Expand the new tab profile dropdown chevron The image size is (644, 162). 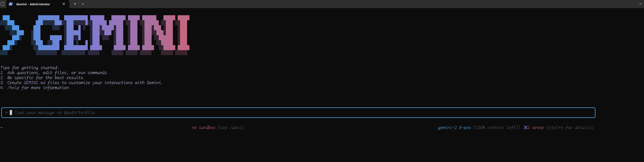83,4
